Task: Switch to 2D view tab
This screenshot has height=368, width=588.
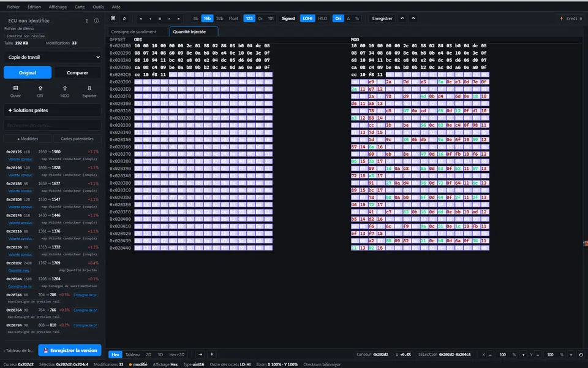Action: (148, 355)
